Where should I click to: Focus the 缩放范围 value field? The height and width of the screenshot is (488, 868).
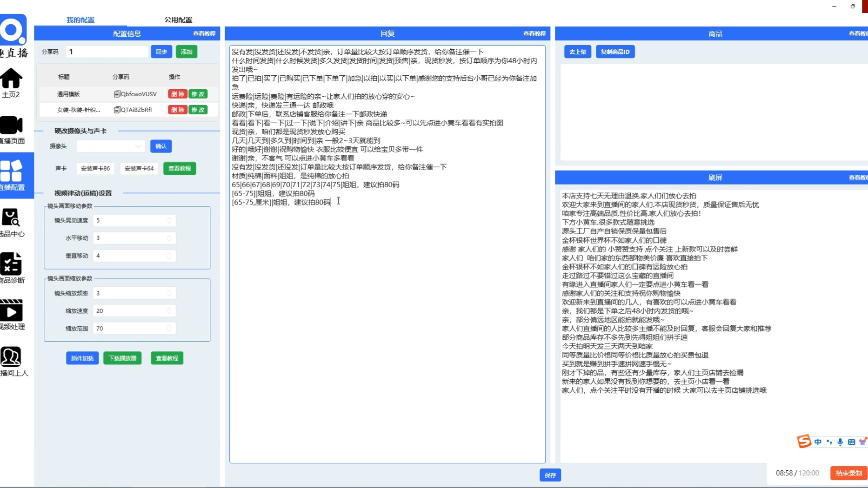pyautogui.click(x=134, y=328)
